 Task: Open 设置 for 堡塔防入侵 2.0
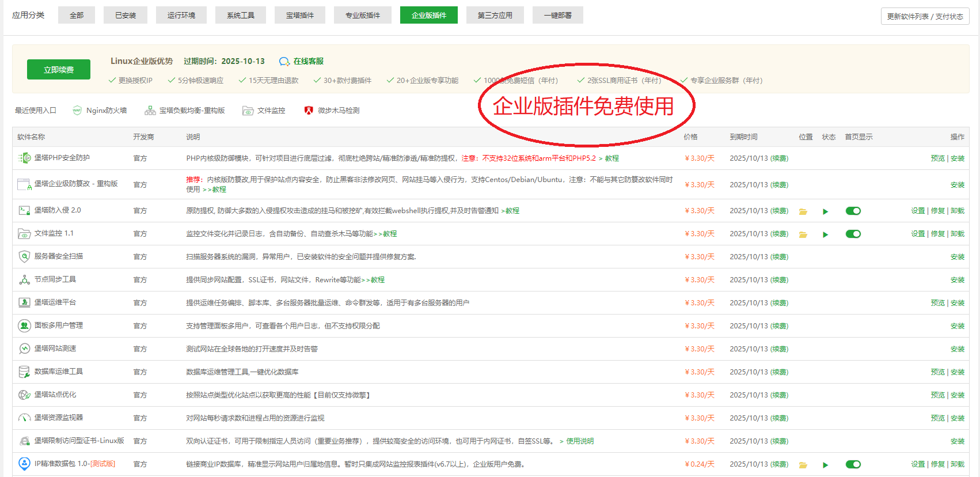(x=917, y=211)
